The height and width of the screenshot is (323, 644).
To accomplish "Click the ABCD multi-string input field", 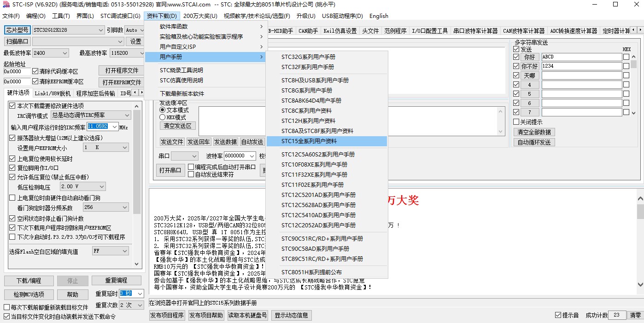I will point(582,57).
